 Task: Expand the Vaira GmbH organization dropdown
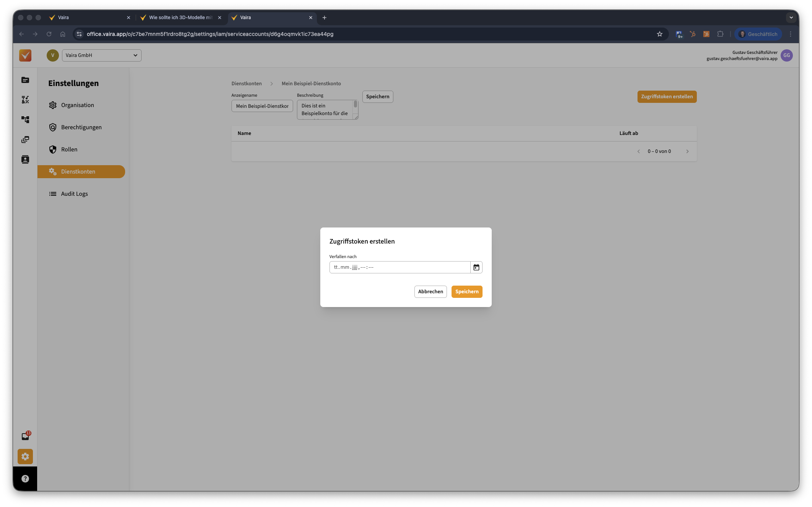point(101,55)
